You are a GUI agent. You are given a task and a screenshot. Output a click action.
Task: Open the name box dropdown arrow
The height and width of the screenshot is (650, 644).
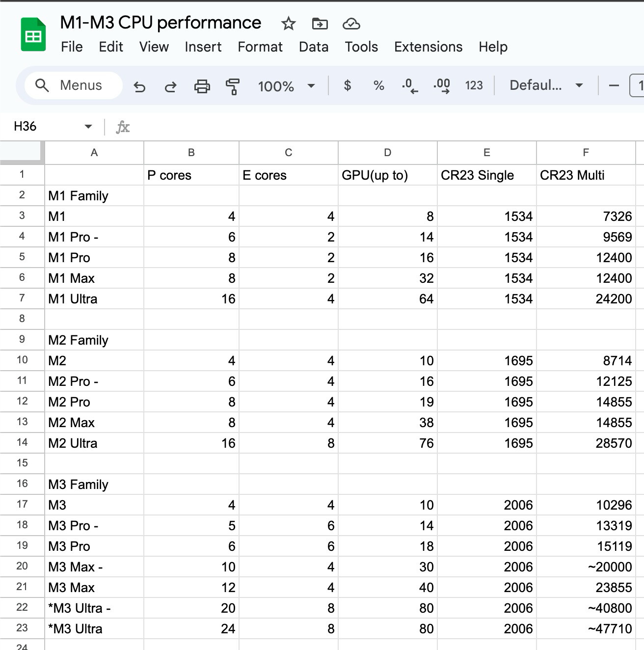point(88,127)
